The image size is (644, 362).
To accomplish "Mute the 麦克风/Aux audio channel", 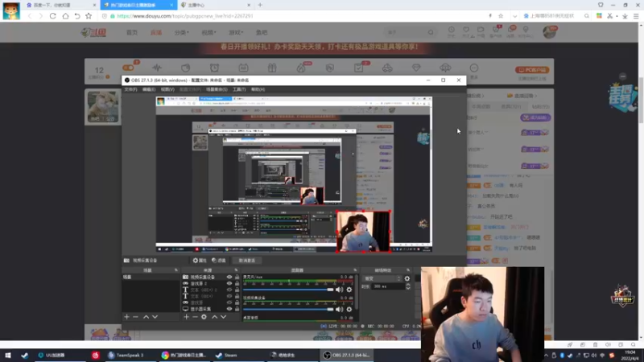I will tap(339, 290).
